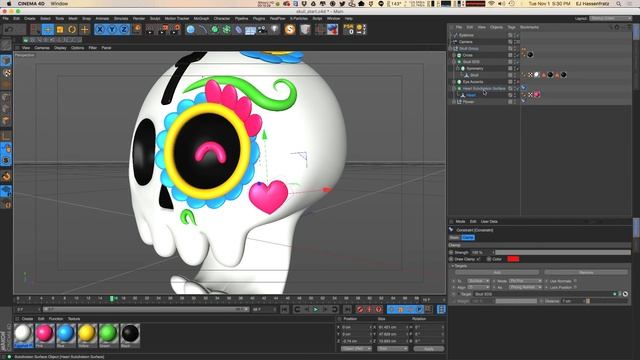Enable the Lock Position checkbox
The width and height of the screenshot is (640, 360).
click(x=576, y=287)
